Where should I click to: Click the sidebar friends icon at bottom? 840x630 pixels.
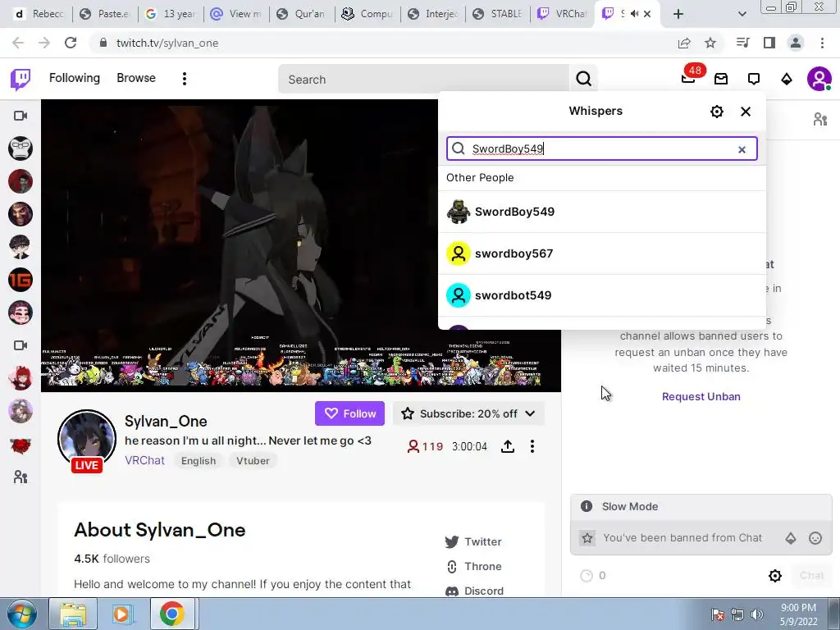point(21,477)
